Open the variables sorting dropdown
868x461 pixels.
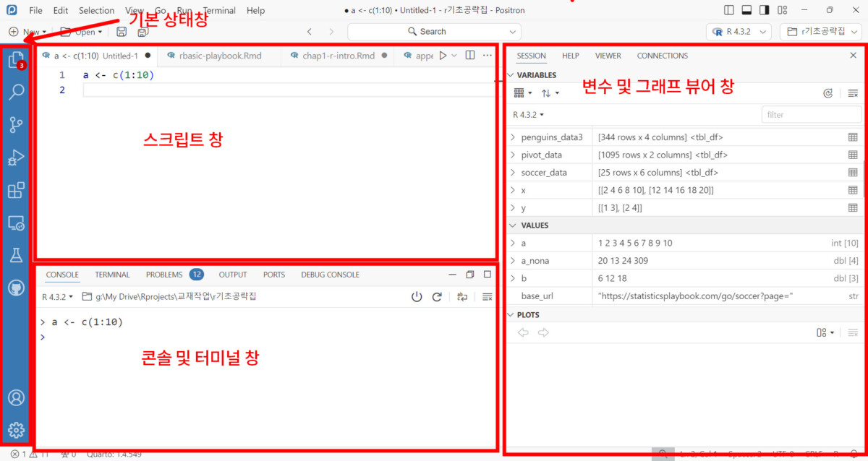click(550, 93)
